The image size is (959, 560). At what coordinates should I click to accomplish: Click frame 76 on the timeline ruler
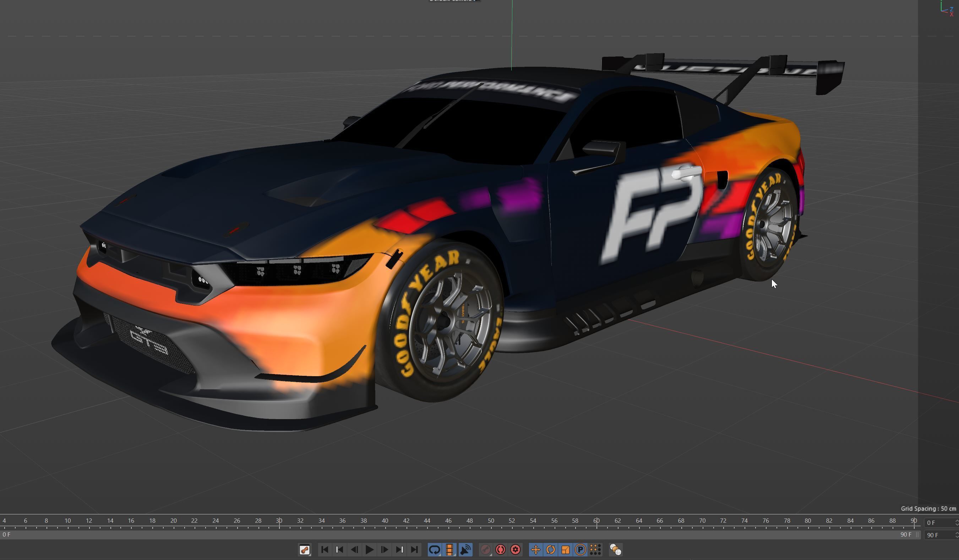[x=766, y=521]
